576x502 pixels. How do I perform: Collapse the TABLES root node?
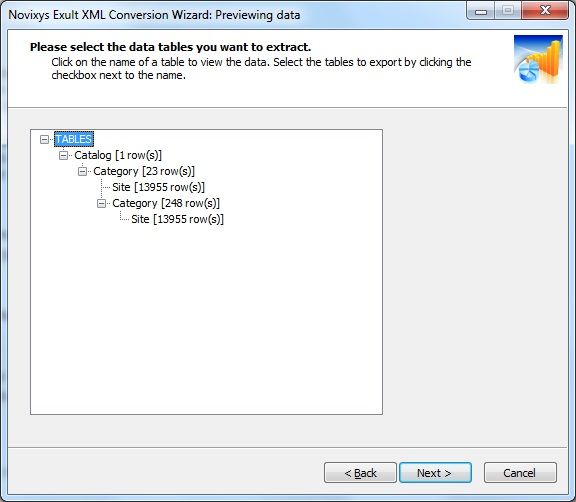[x=44, y=139]
